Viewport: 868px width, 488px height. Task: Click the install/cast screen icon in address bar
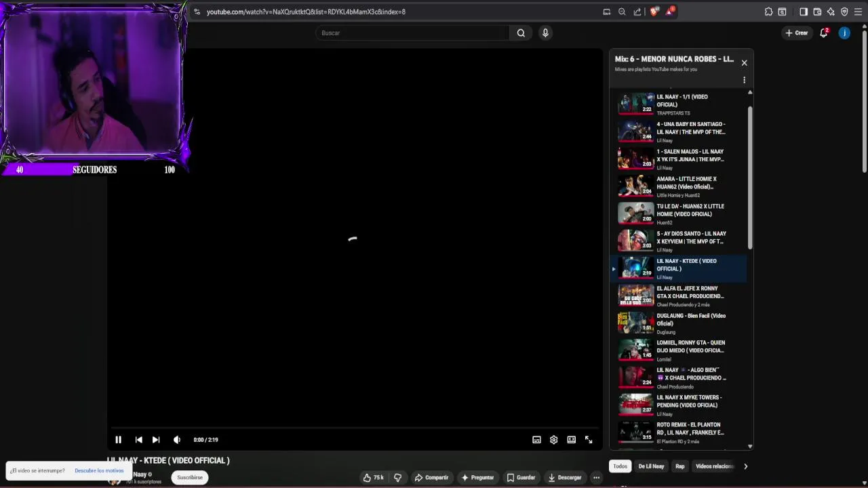(x=607, y=12)
